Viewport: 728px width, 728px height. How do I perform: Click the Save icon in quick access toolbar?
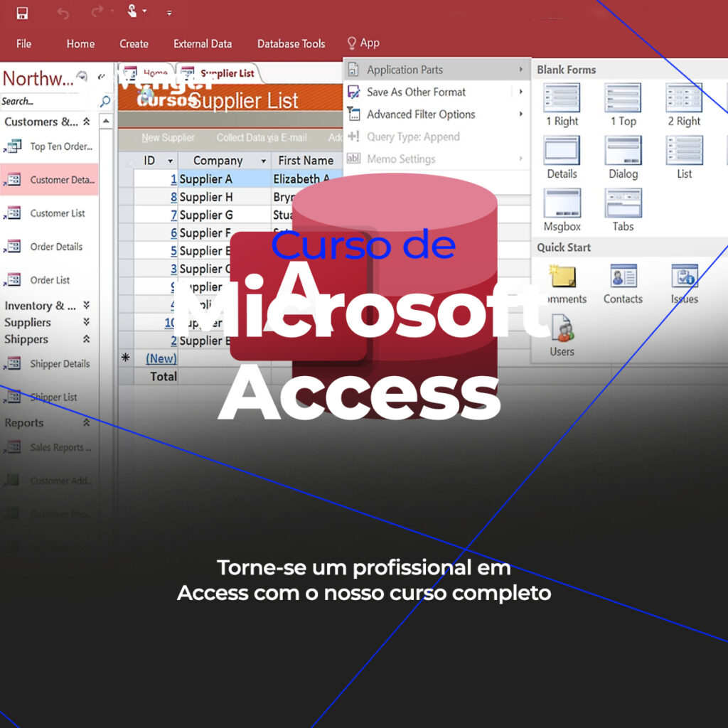click(22, 13)
